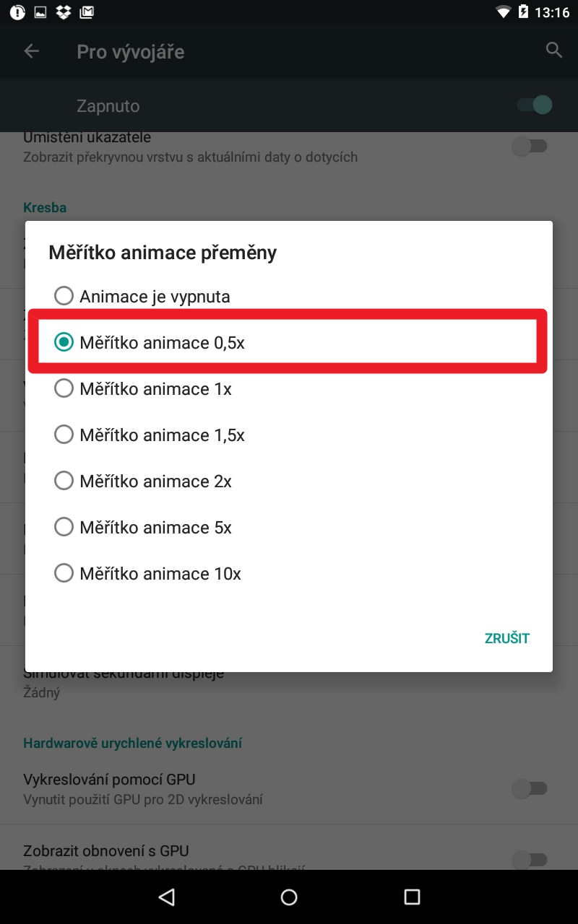Tap the battery status icon
Screen dimensions: 578x924
click(x=522, y=12)
